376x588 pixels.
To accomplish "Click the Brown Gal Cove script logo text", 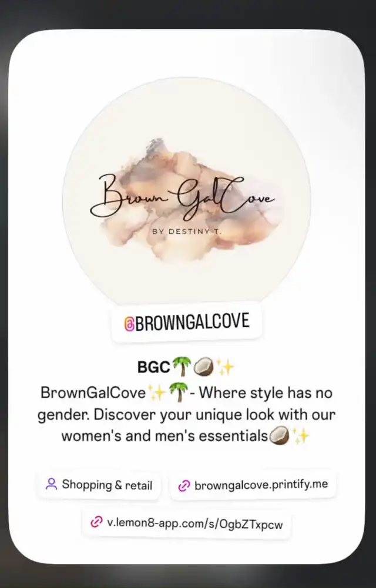I will (183, 197).
